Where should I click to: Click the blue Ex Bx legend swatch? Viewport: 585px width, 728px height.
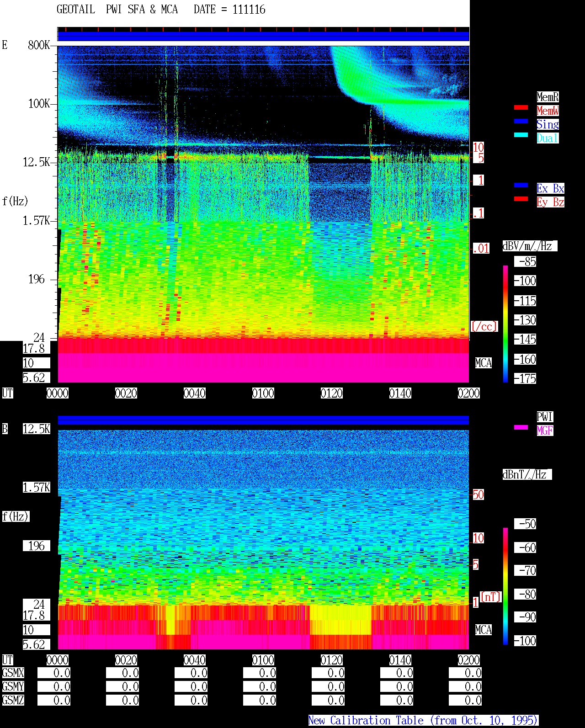(521, 185)
